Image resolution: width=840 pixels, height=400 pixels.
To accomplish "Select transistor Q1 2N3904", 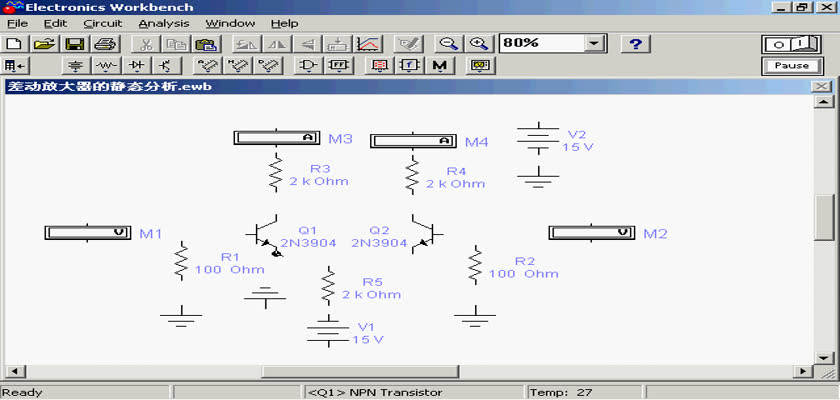I will pyautogui.click(x=265, y=235).
